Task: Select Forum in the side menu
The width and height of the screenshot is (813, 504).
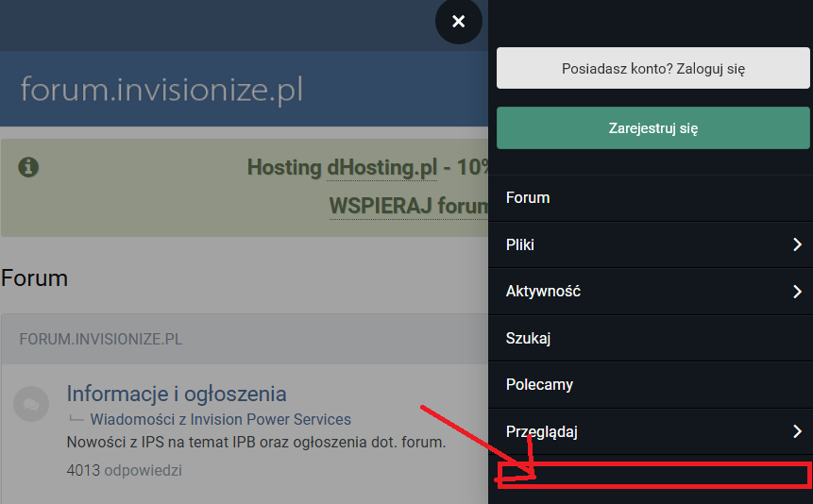Action: point(528,198)
